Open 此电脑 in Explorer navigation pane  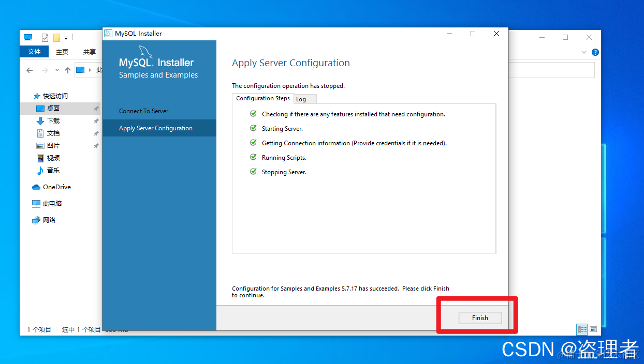52,204
